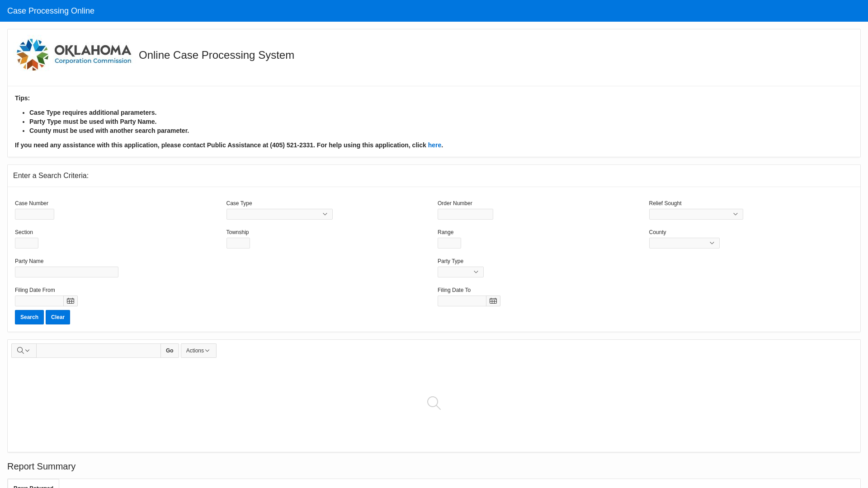Expand the Actions dropdown menu

click(198, 350)
